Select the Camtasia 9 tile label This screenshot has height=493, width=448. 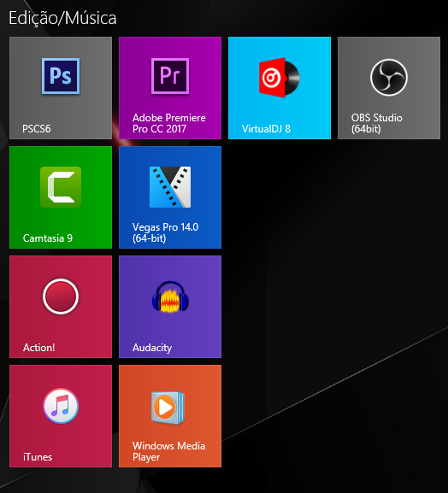tap(48, 238)
